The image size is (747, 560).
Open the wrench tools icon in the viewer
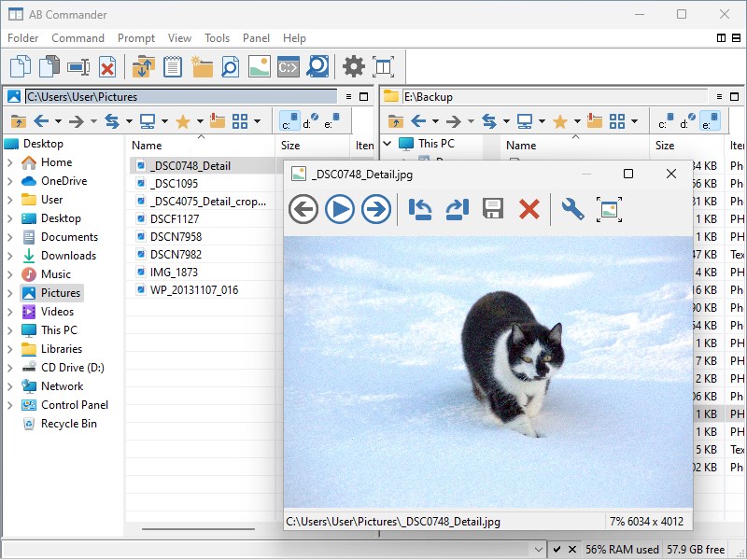point(573,210)
